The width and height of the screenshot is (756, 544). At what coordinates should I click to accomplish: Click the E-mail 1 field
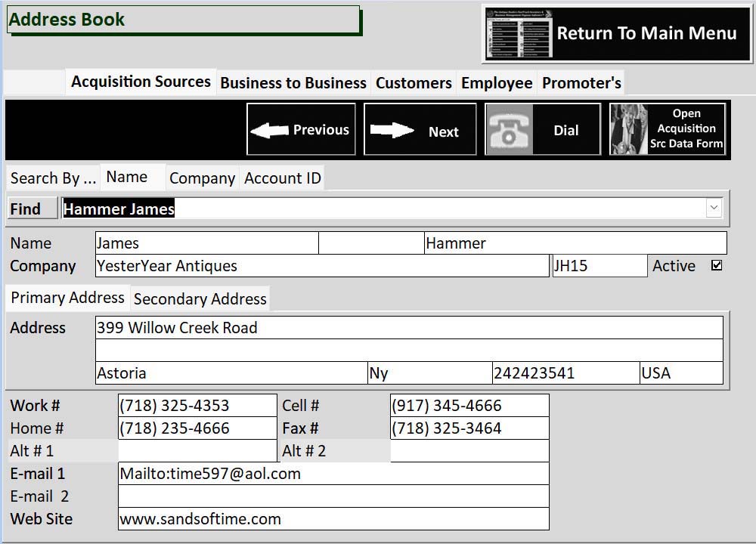tap(333, 474)
